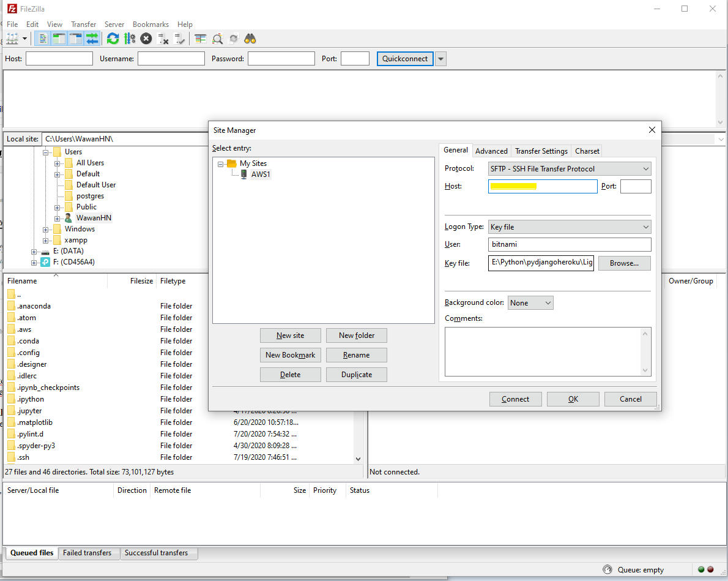Click OK in Site Manager
The image size is (728, 581).
(x=573, y=399)
